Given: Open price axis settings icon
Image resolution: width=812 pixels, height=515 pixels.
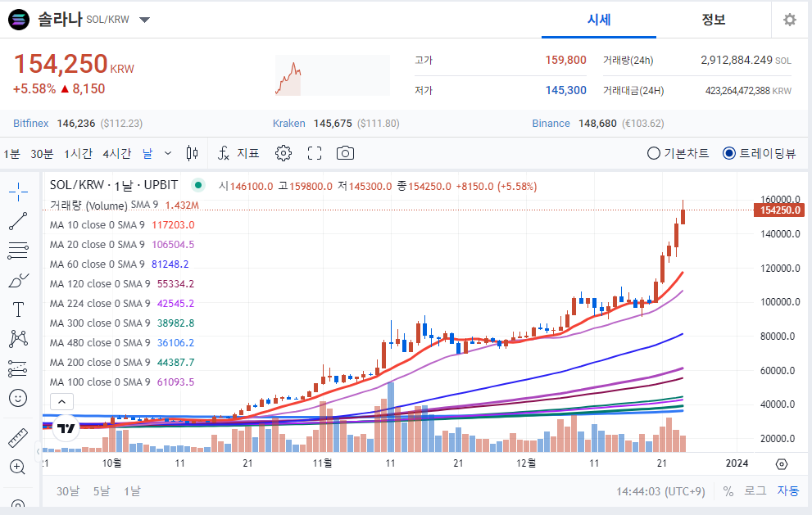Looking at the screenshot, I should coord(782,463).
